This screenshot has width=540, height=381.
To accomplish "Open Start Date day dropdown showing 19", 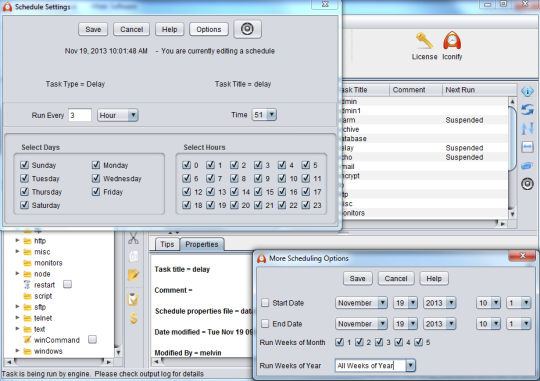I will click(405, 303).
